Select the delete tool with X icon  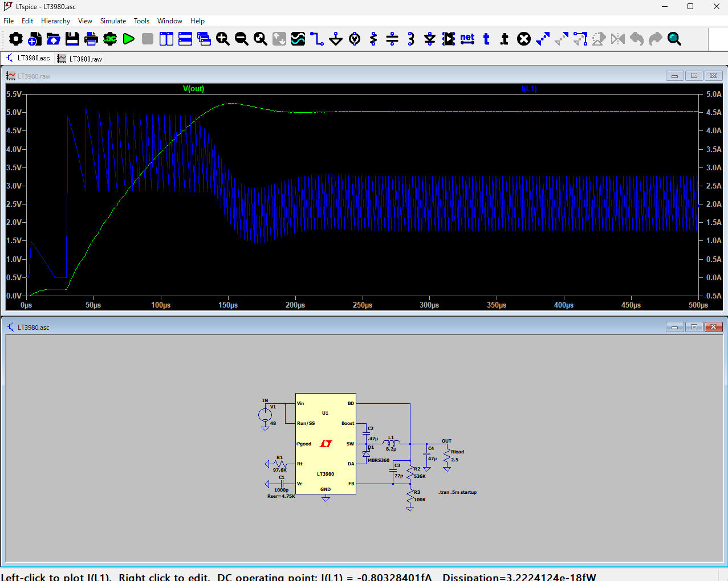point(524,39)
